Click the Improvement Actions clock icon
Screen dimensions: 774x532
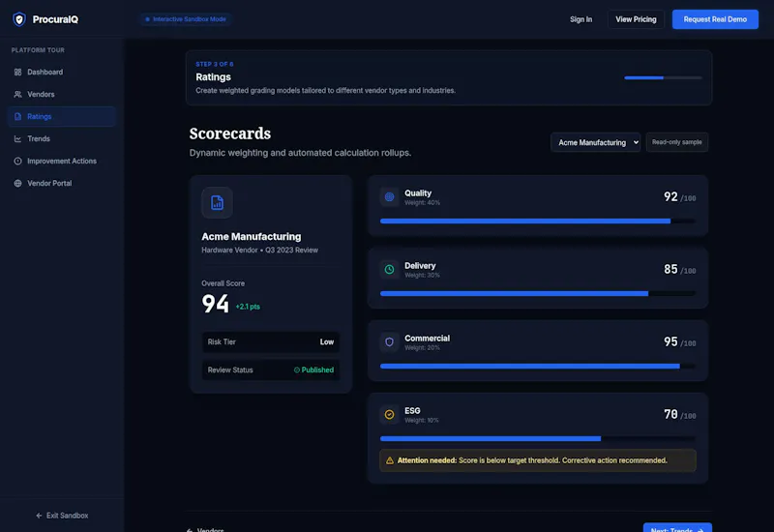(x=17, y=161)
